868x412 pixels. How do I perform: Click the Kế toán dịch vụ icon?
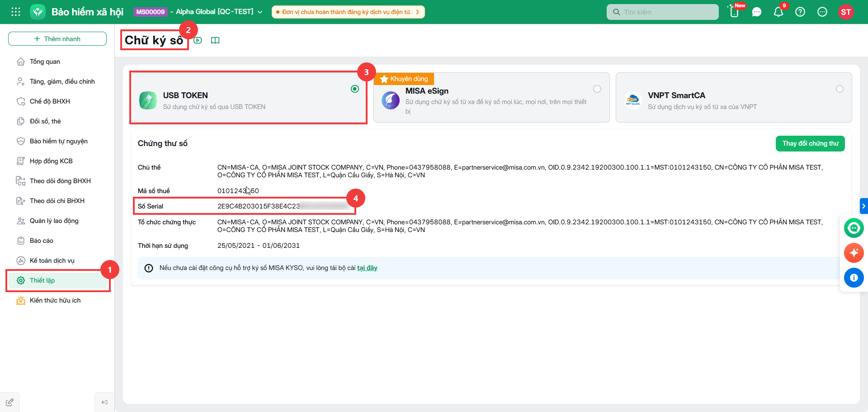[x=21, y=260]
